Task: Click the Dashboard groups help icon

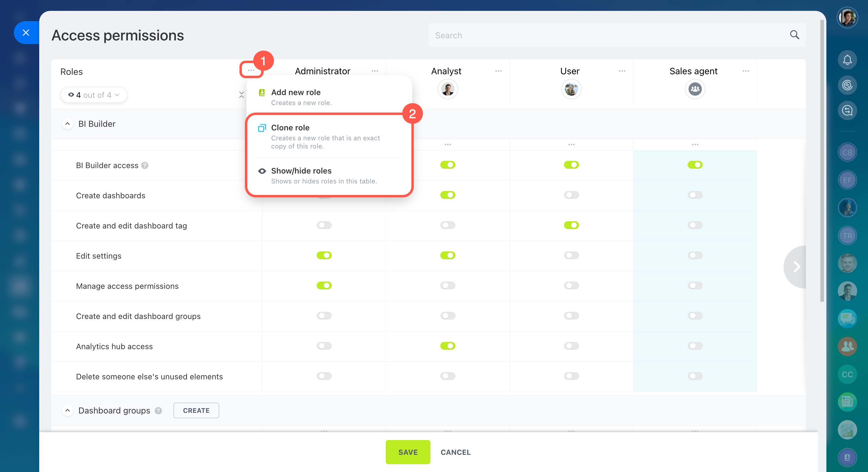Action: point(158,411)
